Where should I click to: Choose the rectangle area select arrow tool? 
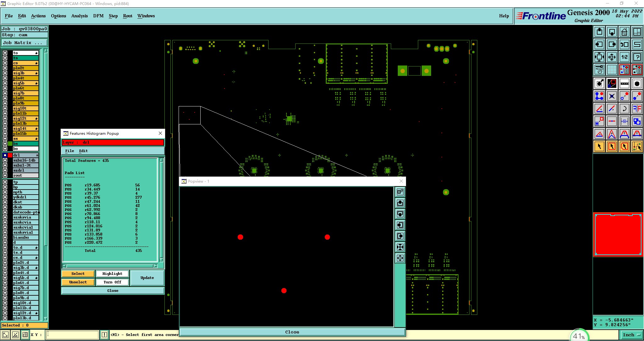coord(612,146)
